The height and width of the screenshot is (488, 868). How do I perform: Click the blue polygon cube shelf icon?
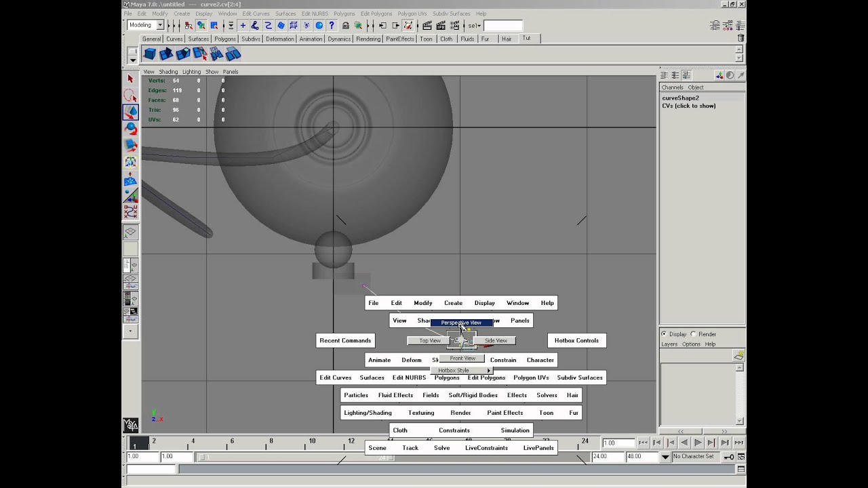point(150,54)
